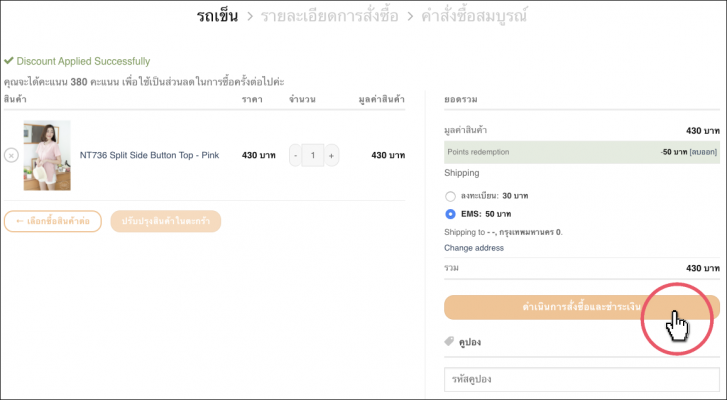The height and width of the screenshot is (400, 727).
Task: Click the pink top product thumbnail
Action: (x=47, y=155)
